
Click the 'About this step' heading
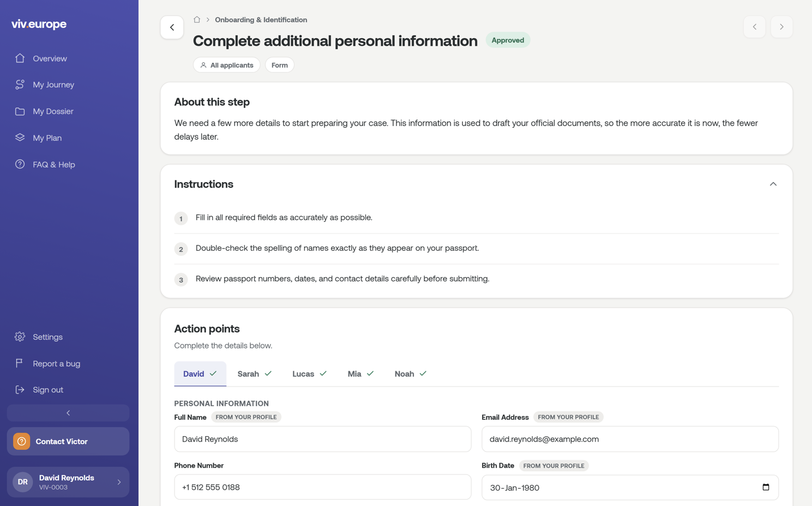point(212,102)
